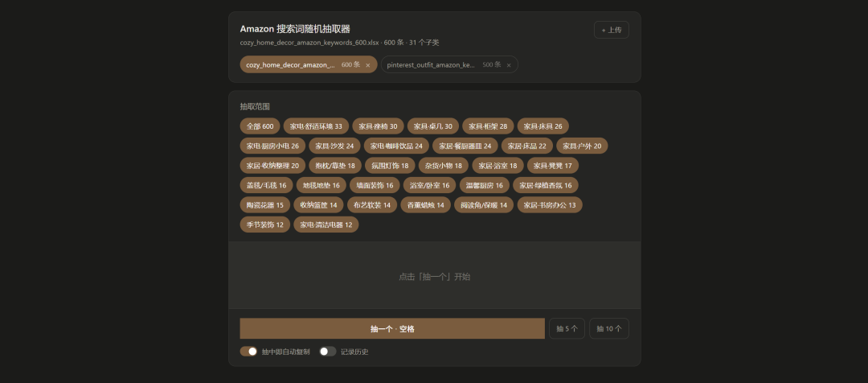Toggle the 家具·凳凳 17 chip
Image resolution: width=868 pixels, height=383 pixels.
pos(552,166)
